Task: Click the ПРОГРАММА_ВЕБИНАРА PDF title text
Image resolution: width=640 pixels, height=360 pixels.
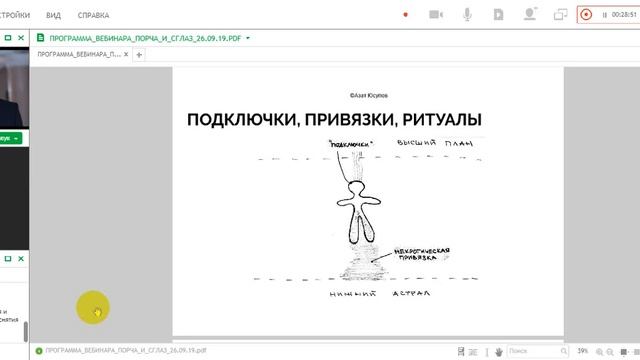Action: (x=145, y=38)
